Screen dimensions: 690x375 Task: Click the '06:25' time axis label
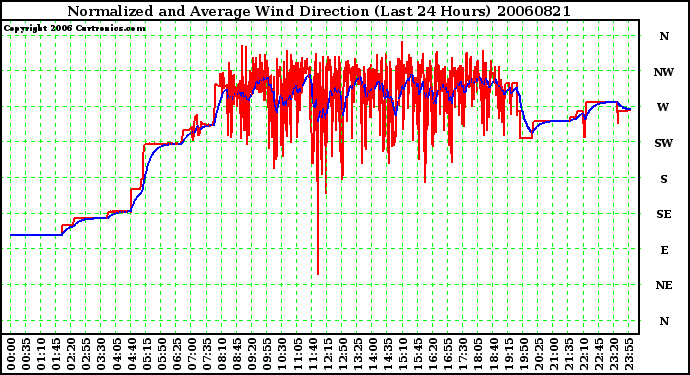pos(176,354)
